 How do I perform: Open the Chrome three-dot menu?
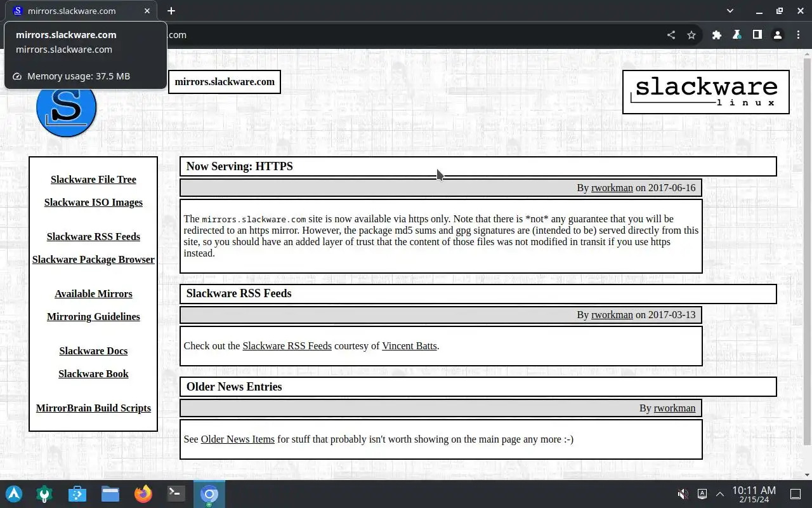[797, 35]
